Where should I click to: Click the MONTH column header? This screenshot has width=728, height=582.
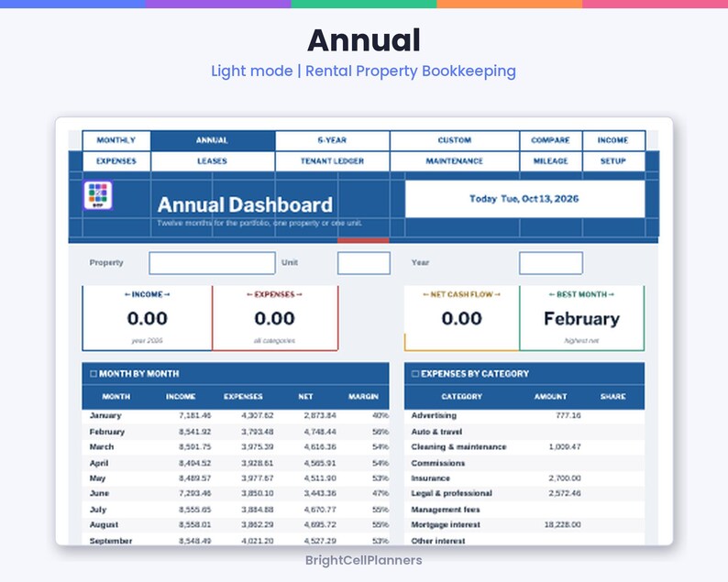116,397
